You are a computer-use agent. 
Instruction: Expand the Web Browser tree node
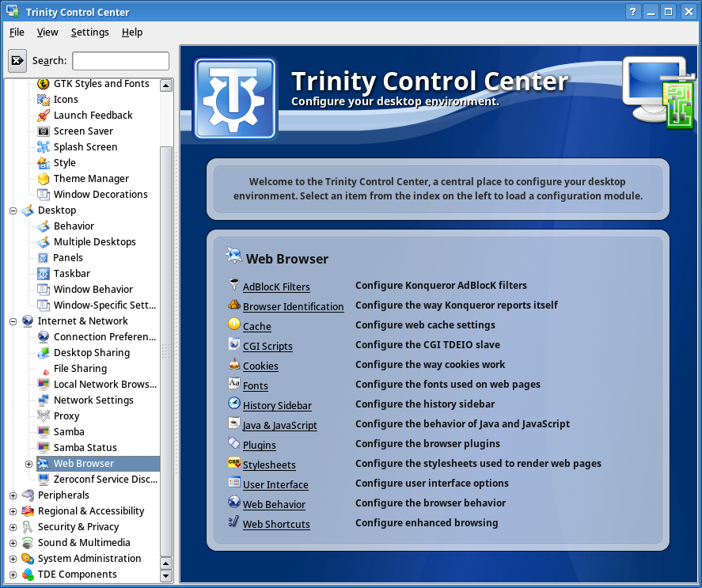click(x=28, y=464)
